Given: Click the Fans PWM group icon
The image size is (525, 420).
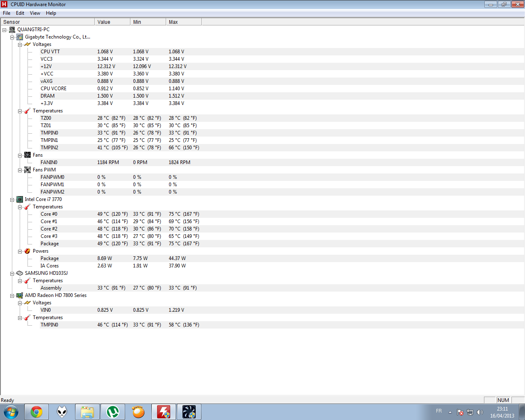Looking at the screenshot, I should coord(27,170).
